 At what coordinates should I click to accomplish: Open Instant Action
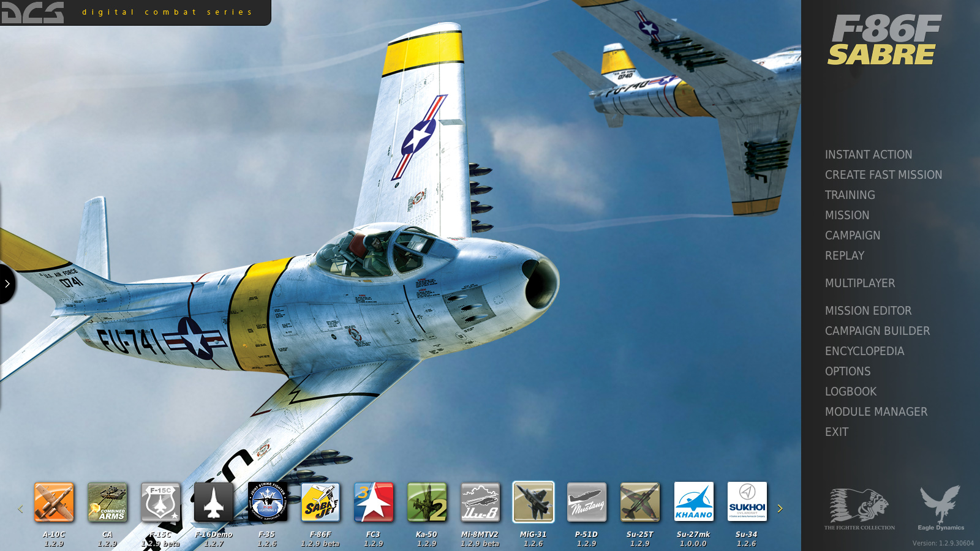[x=868, y=155]
